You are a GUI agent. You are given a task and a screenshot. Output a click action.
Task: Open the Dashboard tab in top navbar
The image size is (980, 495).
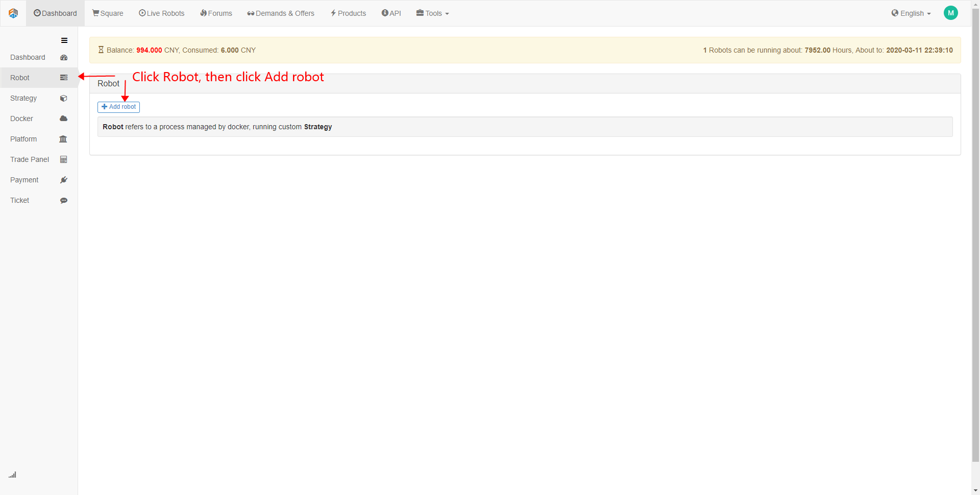coord(55,13)
